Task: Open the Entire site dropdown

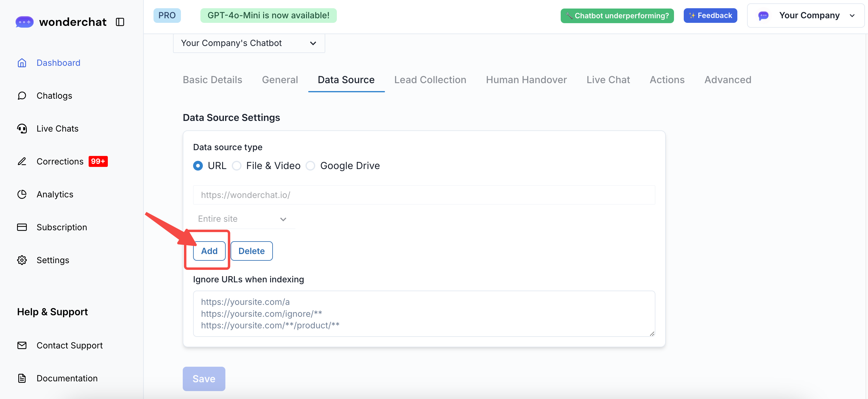Action: click(243, 219)
